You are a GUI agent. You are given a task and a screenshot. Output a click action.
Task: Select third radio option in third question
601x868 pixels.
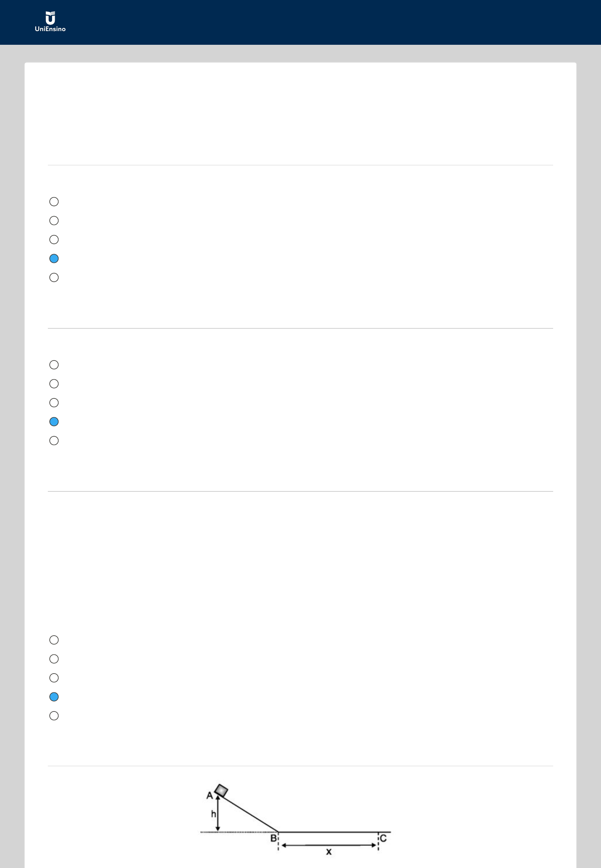pos(54,678)
